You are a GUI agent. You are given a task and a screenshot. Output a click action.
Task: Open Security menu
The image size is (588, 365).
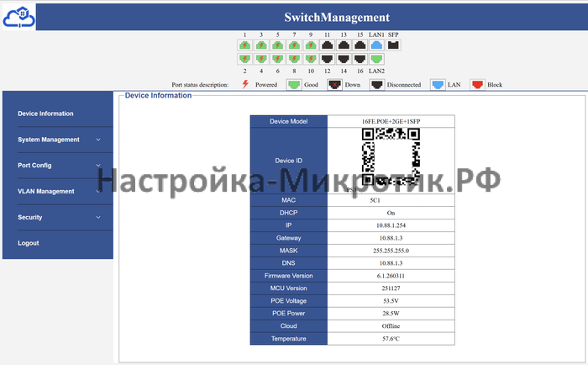29,218
